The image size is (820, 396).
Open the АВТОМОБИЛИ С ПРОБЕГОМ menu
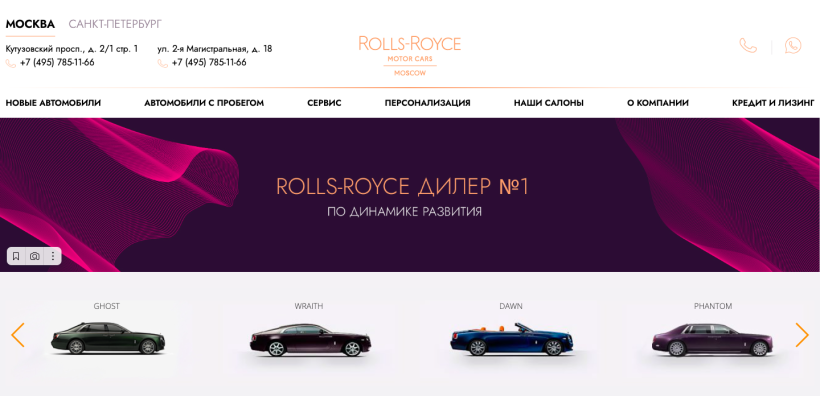coord(204,103)
